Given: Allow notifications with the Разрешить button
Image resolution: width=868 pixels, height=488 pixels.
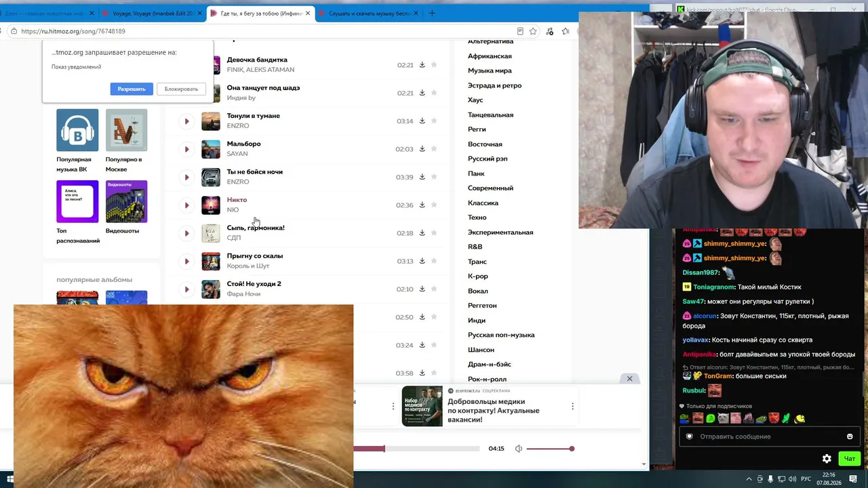Looking at the screenshot, I should (132, 89).
